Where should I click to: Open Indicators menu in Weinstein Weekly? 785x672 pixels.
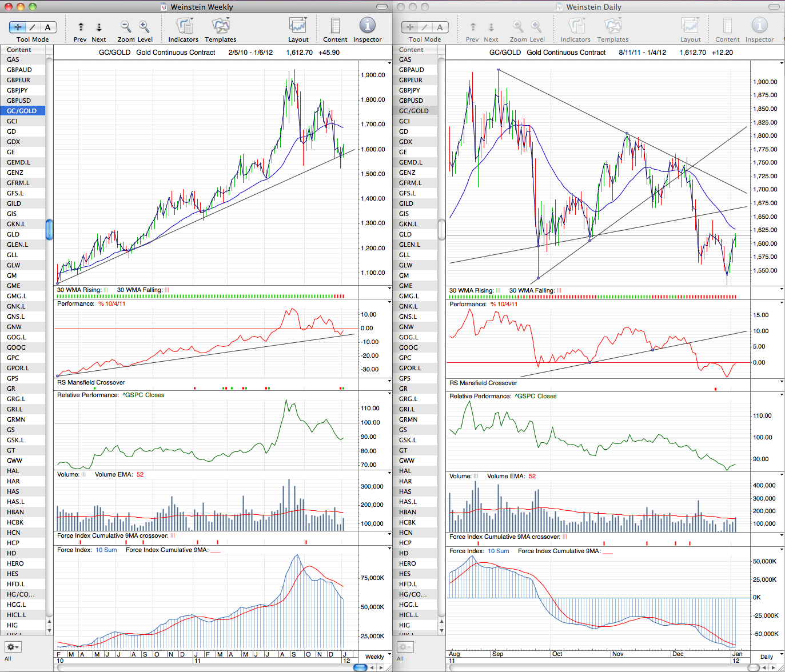point(184,26)
